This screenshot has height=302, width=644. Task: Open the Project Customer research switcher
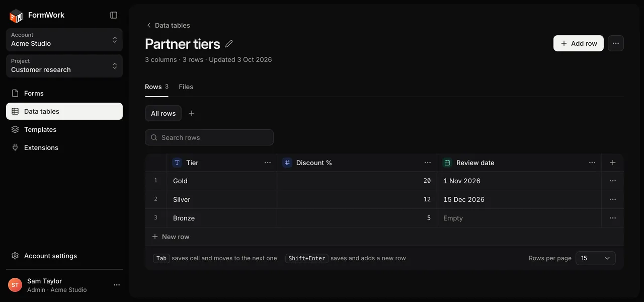(64, 65)
